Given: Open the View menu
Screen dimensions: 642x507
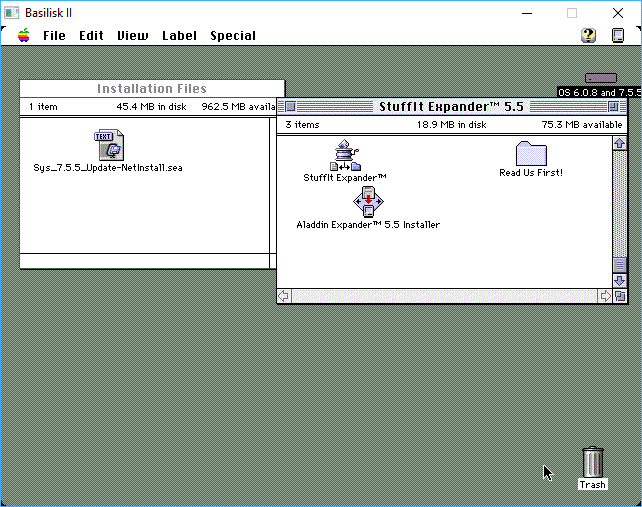Looking at the screenshot, I should click(x=133, y=36).
